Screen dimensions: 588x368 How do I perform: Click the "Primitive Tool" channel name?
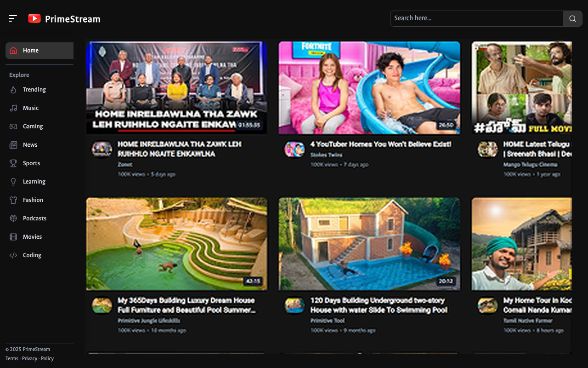328,321
